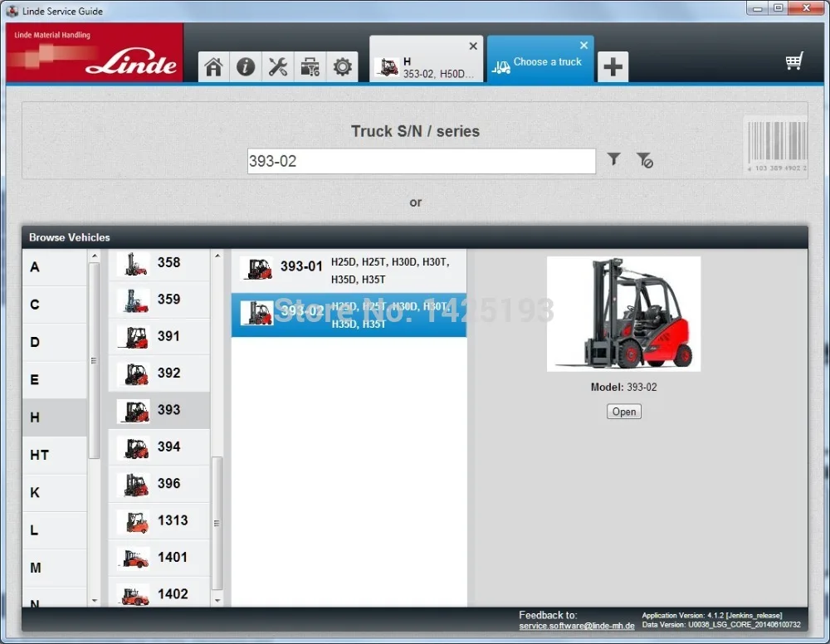Viewport: 830px width, 644px height.
Task: Choose series 359 in the list
Action: point(159,300)
